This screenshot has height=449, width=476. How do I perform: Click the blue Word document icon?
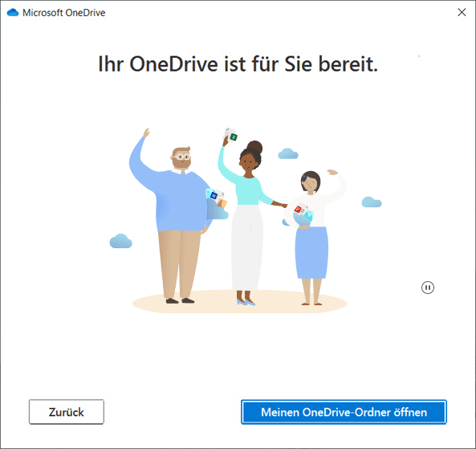(x=214, y=195)
